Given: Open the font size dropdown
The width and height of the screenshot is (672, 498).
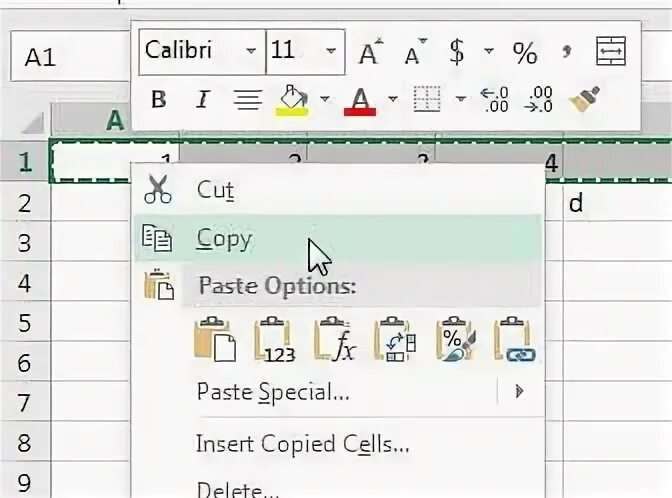Looking at the screenshot, I should coord(331,50).
